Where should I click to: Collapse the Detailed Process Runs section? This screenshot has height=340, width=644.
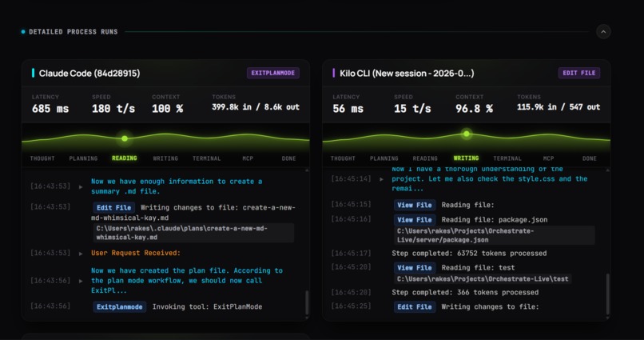pos(603,32)
